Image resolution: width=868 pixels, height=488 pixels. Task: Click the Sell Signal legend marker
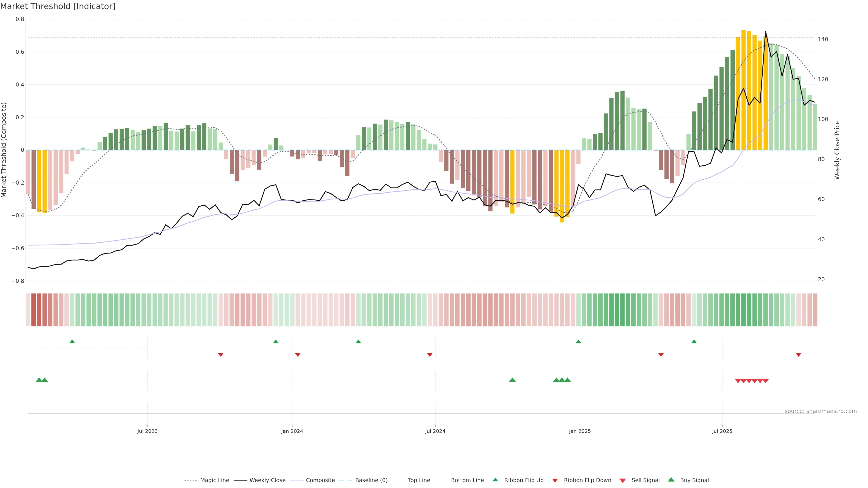pyautogui.click(x=623, y=480)
